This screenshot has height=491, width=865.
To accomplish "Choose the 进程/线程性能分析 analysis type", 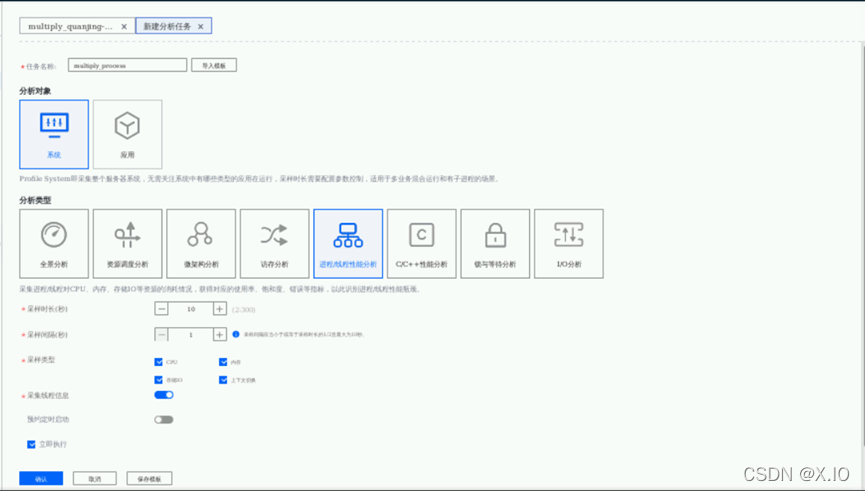I will point(348,244).
